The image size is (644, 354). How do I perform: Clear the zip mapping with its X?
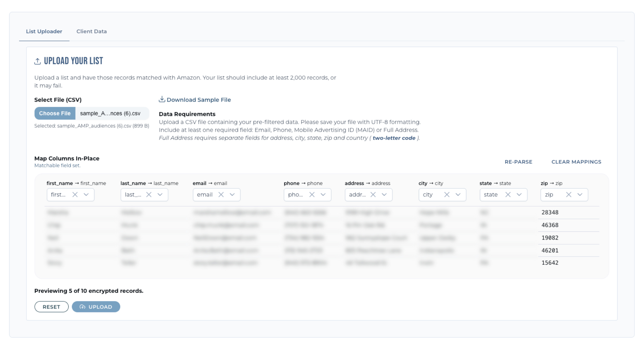569,194
